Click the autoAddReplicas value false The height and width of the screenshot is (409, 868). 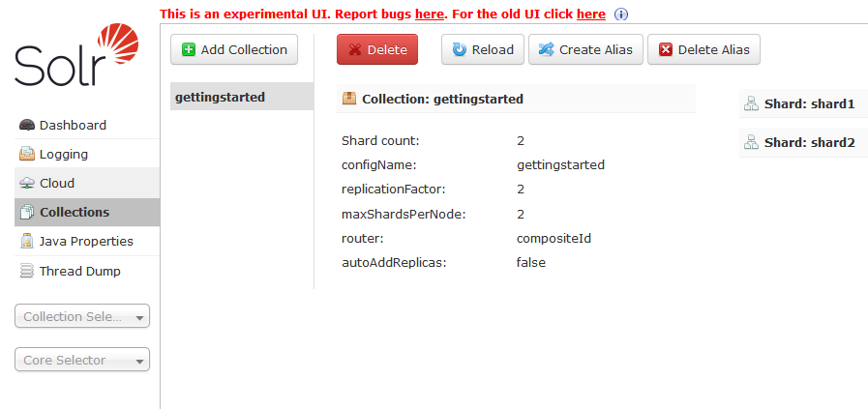[531, 262]
